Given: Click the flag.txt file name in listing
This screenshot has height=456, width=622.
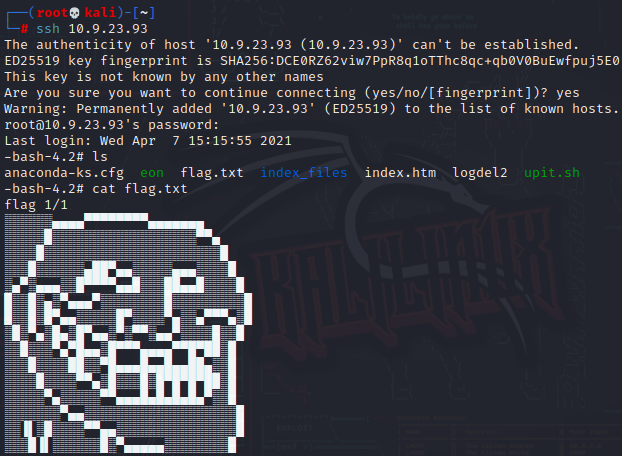Looking at the screenshot, I should pyautogui.click(x=212, y=173).
